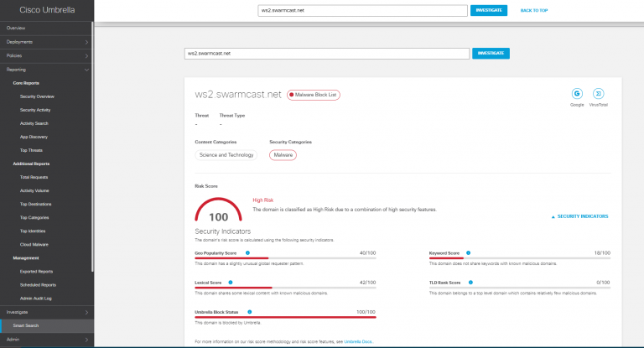
Task: Click info icon beside Umbrella Block Status
Action: point(250,312)
